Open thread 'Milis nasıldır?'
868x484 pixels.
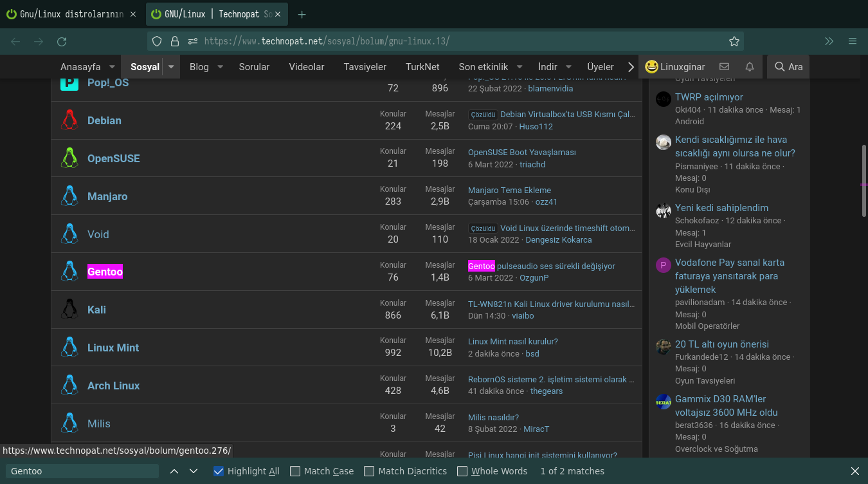tap(493, 417)
